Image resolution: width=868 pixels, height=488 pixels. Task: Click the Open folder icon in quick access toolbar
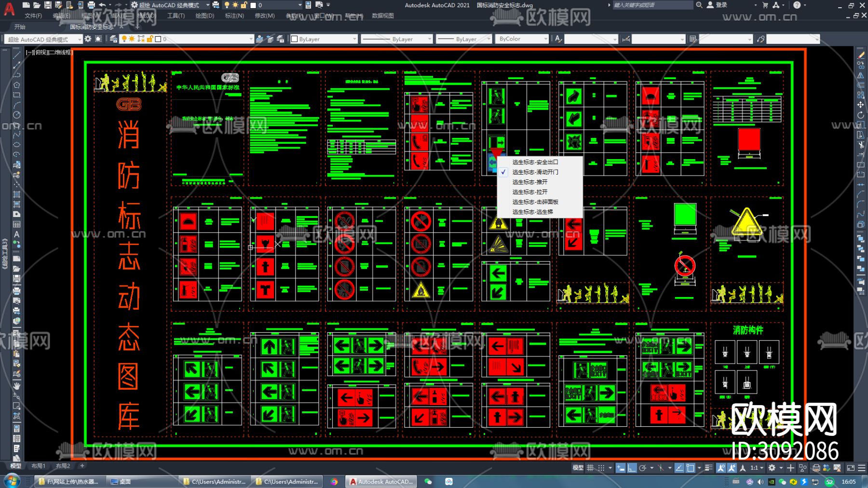click(37, 5)
